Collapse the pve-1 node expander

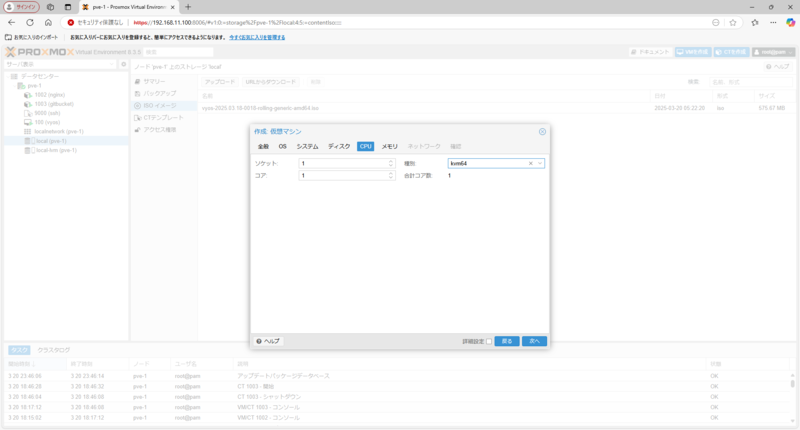[14, 86]
